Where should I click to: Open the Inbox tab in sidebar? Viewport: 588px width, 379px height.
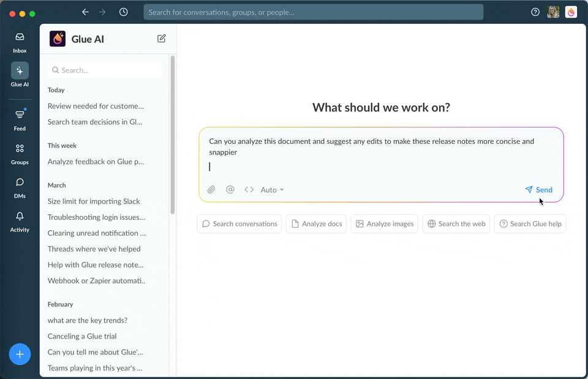[20, 42]
